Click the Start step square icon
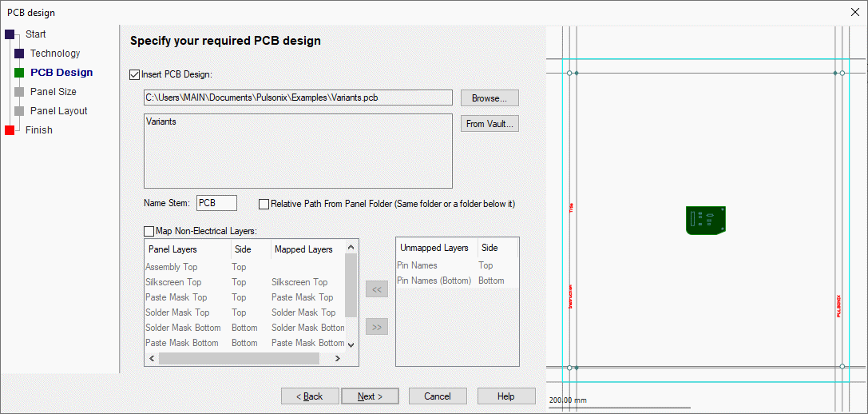The width and height of the screenshot is (868, 414). click(10, 34)
